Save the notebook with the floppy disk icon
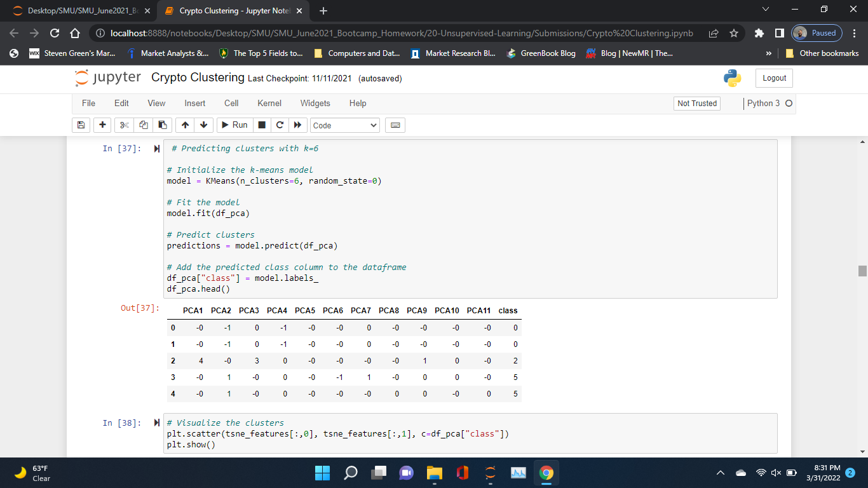The image size is (868, 488). (81, 125)
